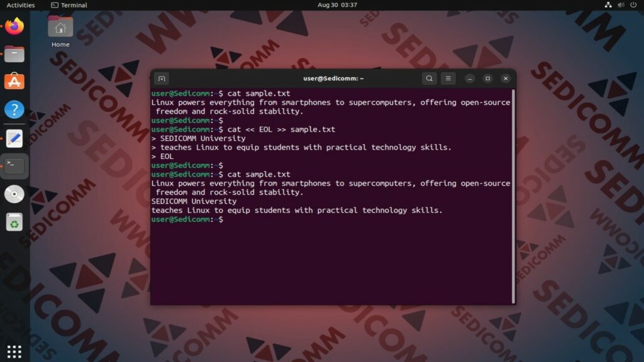Click the last empty prompt in terminal

187,219
